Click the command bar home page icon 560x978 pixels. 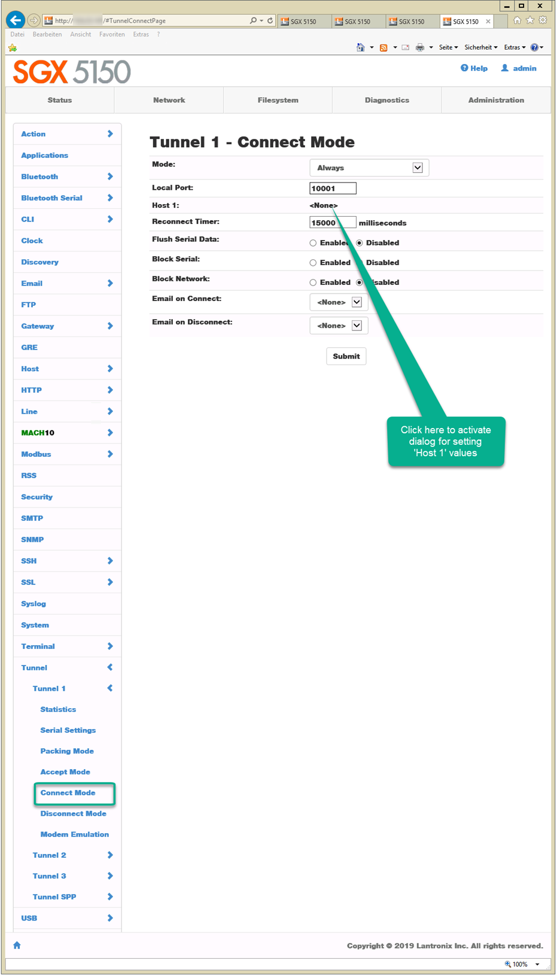(x=360, y=47)
